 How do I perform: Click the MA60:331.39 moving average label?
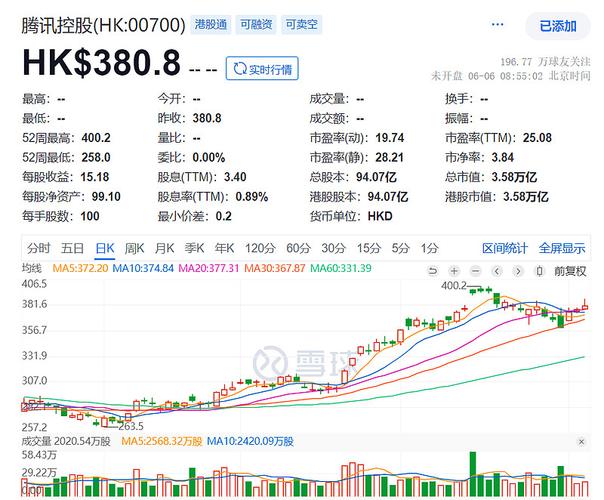(341, 268)
